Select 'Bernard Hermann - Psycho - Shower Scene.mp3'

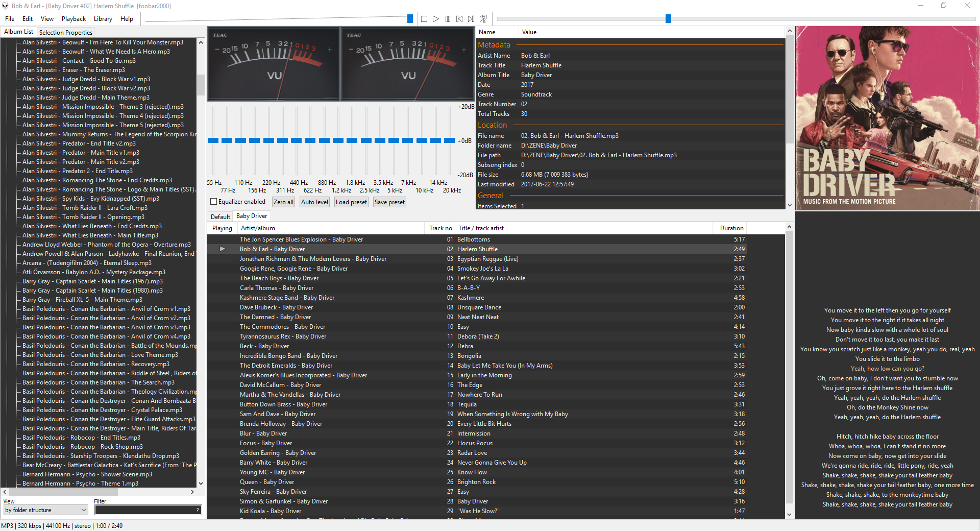pos(87,474)
